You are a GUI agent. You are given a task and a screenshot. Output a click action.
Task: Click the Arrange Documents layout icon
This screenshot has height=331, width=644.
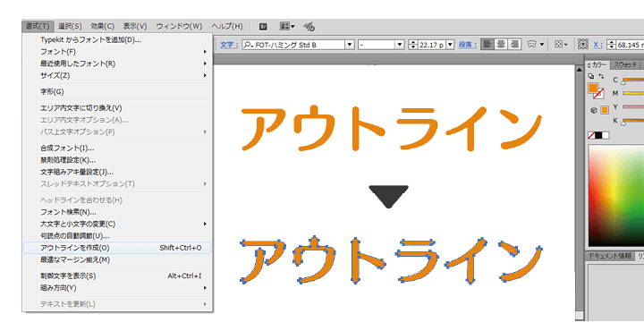pos(287,26)
